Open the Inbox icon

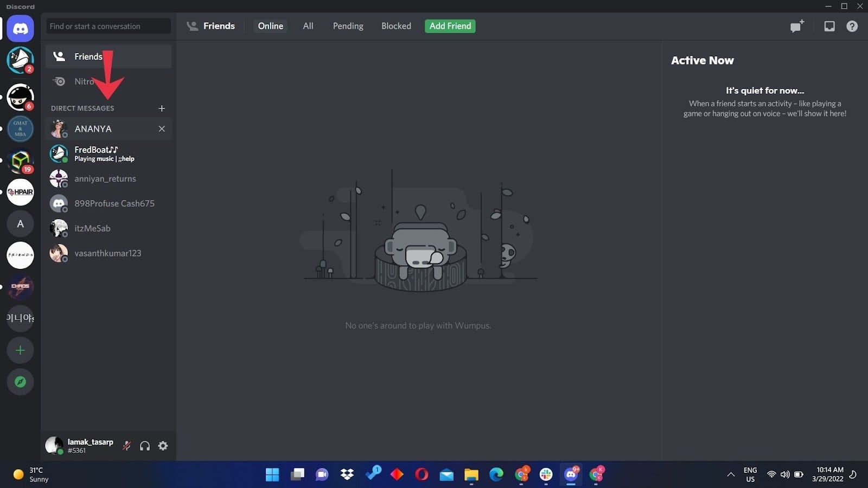pos(829,26)
